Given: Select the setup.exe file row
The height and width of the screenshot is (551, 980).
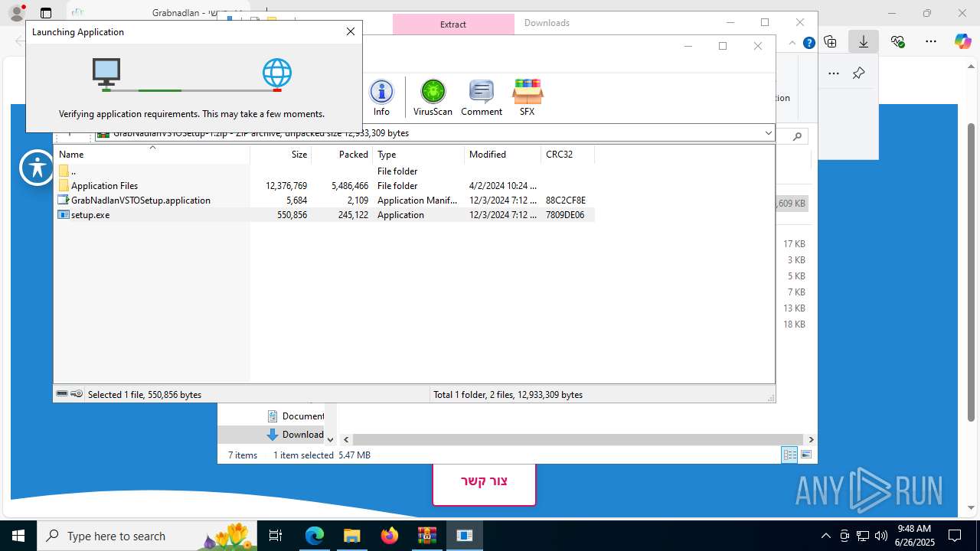Looking at the screenshot, I should 325,215.
